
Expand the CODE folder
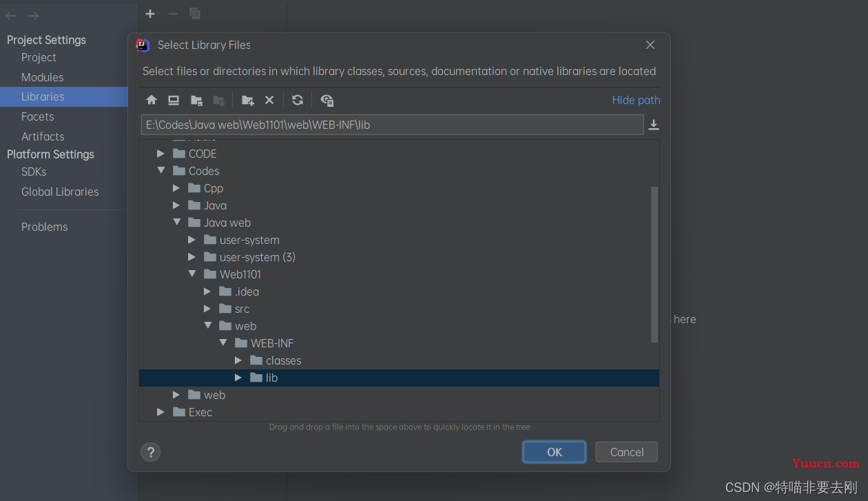point(161,154)
